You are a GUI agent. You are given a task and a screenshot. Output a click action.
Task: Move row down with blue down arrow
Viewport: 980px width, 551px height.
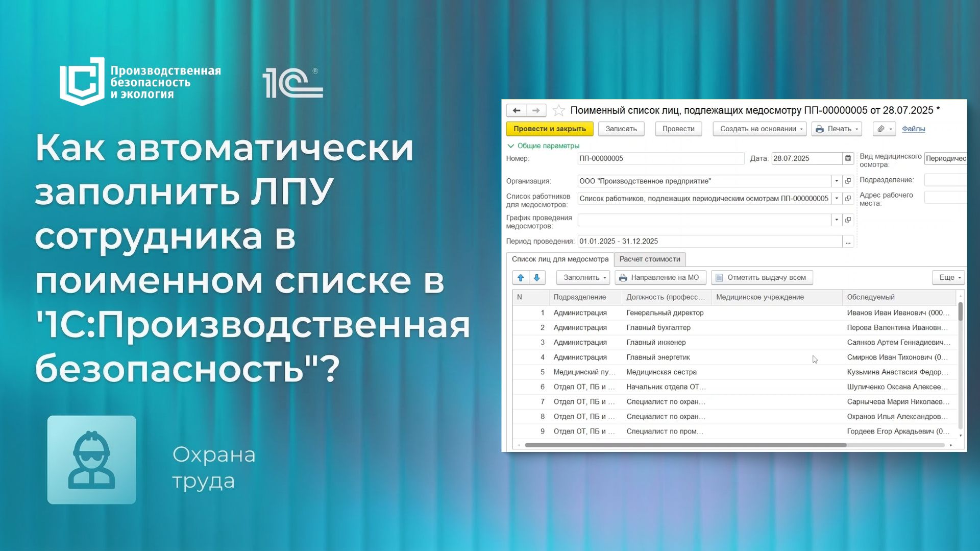click(x=537, y=277)
